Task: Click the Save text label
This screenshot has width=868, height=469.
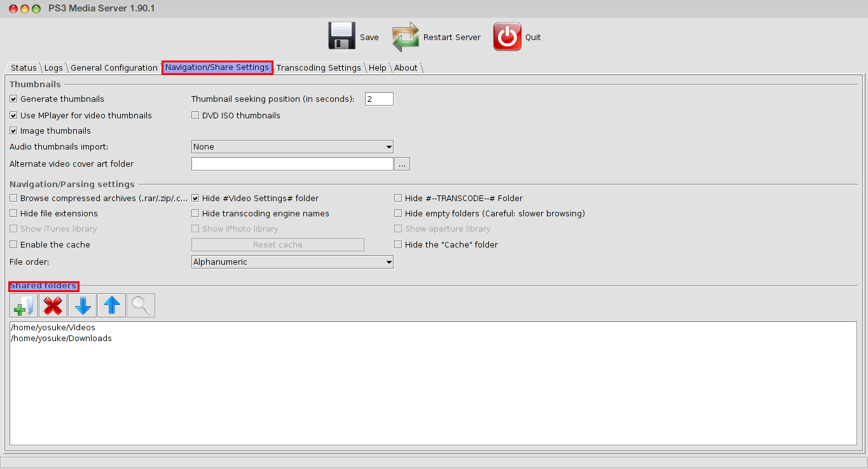Action: pos(369,38)
